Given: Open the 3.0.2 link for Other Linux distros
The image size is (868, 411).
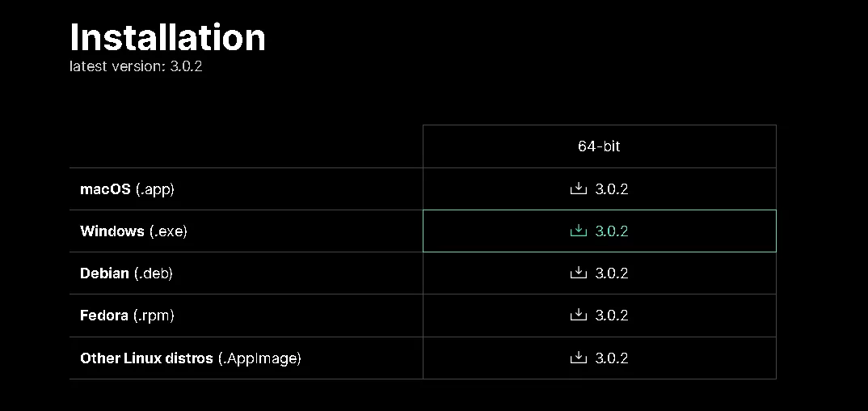Looking at the screenshot, I should [612, 358].
